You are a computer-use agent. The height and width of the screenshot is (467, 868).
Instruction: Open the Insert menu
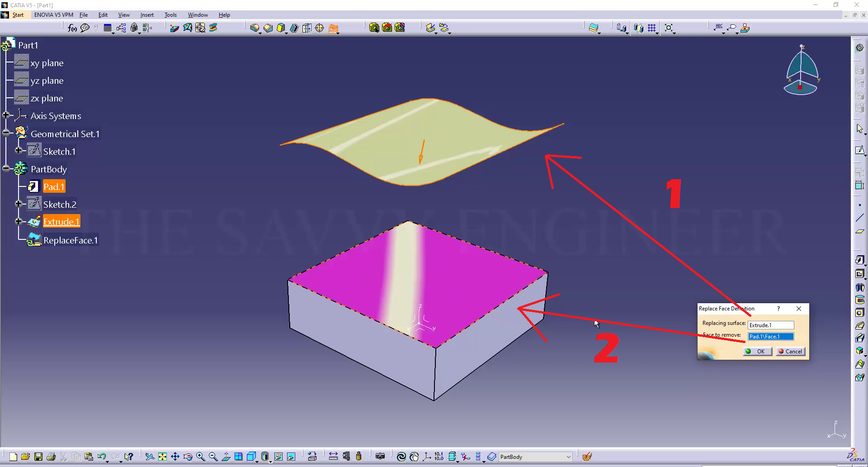147,15
